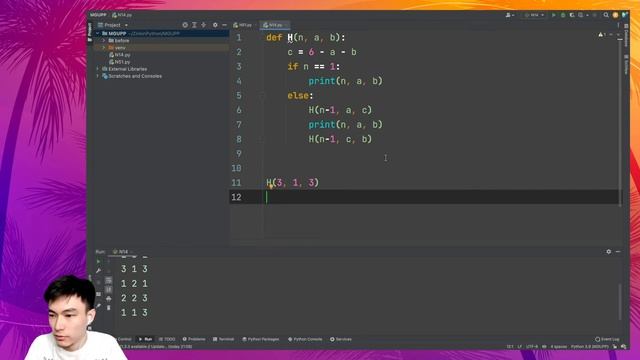Click the '3 1 3' output line in console

pos(134,269)
